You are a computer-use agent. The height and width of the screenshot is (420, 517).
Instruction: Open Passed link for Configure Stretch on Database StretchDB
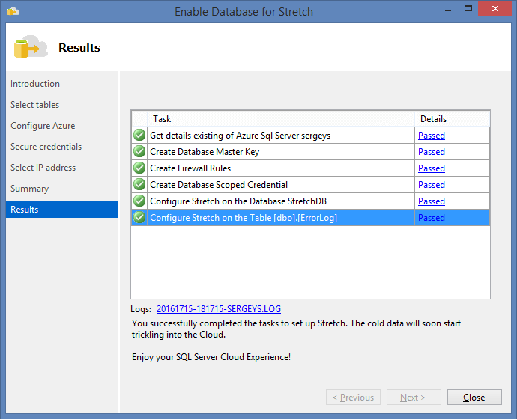point(432,201)
